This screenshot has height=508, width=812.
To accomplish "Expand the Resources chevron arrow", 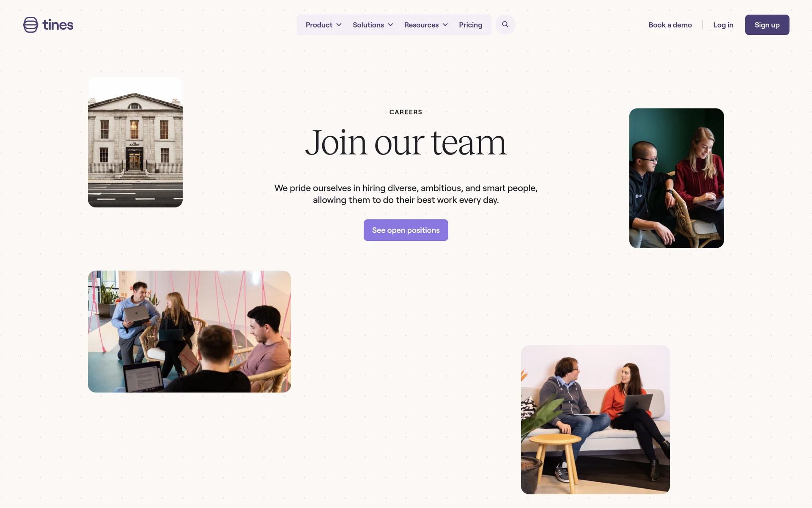I will pos(445,25).
